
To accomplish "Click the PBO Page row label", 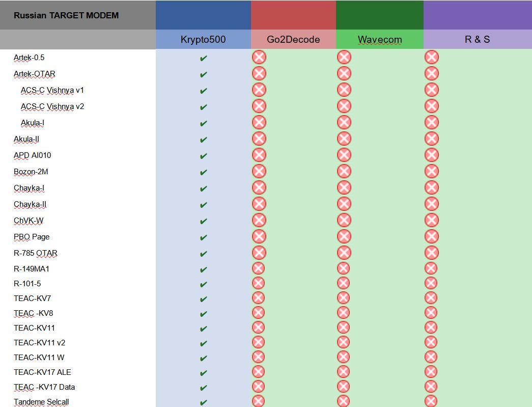I will pyautogui.click(x=32, y=236).
